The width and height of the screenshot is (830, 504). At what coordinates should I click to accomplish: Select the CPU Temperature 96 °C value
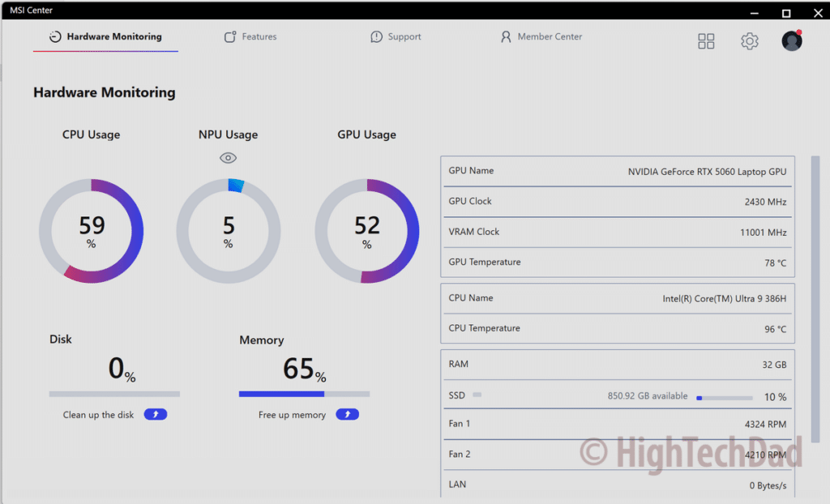[775, 329]
